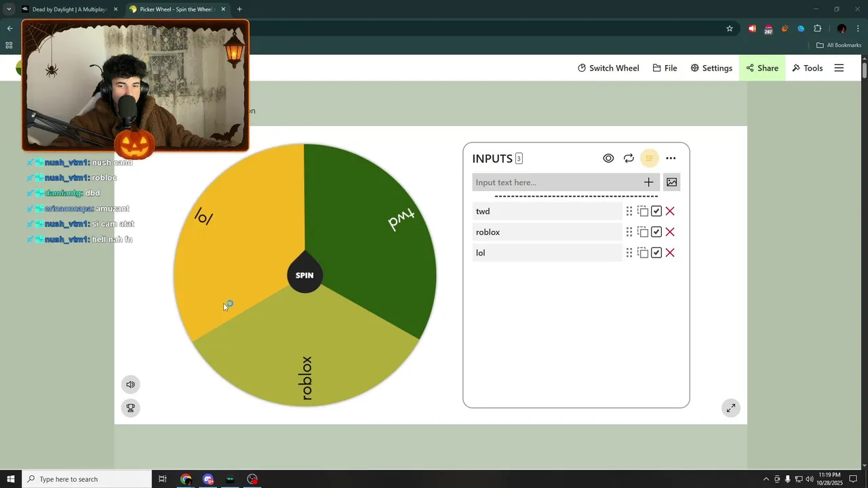
Task: Open the hamburger main menu
Action: tap(839, 68)
